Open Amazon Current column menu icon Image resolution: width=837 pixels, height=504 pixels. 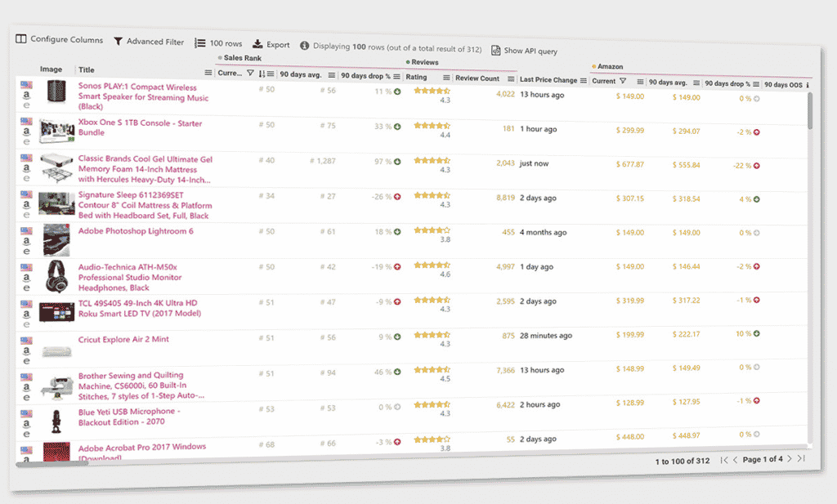coord(640,82)
